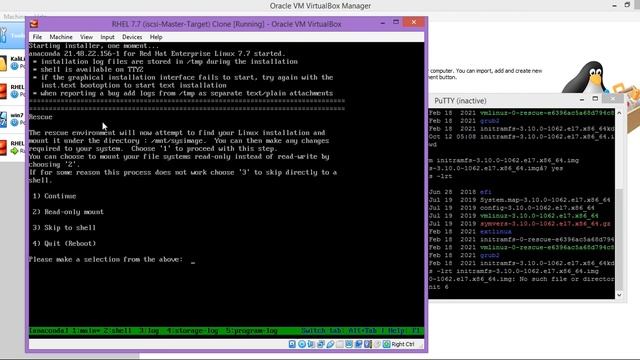Close the RHEL 7.7 VM window

(x=414, y=22)
